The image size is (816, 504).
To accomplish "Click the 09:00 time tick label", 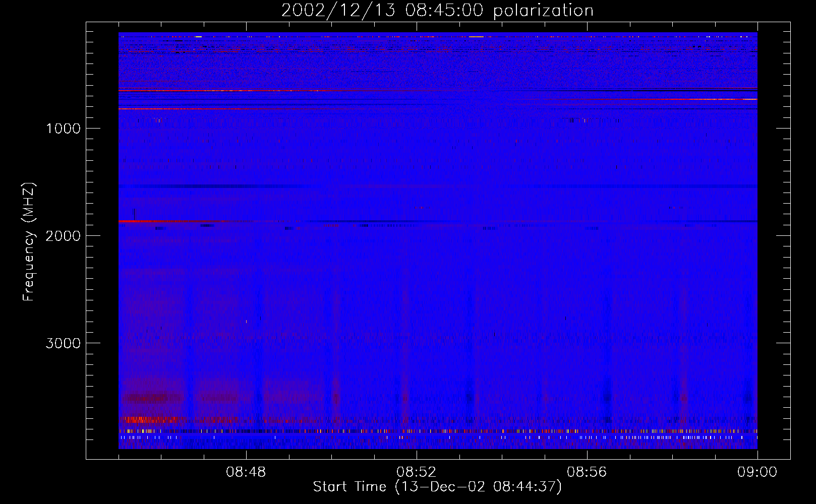I will point(757,472).
